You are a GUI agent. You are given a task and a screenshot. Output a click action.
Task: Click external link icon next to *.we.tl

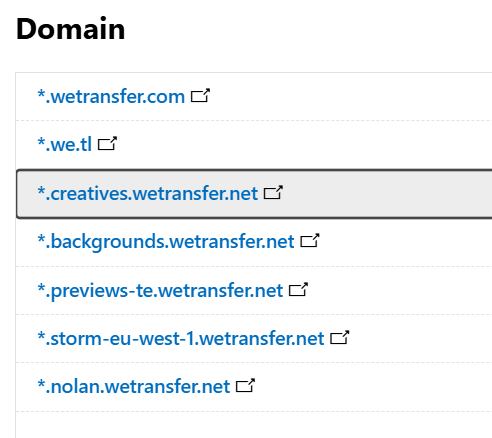(x=107, y=144)
